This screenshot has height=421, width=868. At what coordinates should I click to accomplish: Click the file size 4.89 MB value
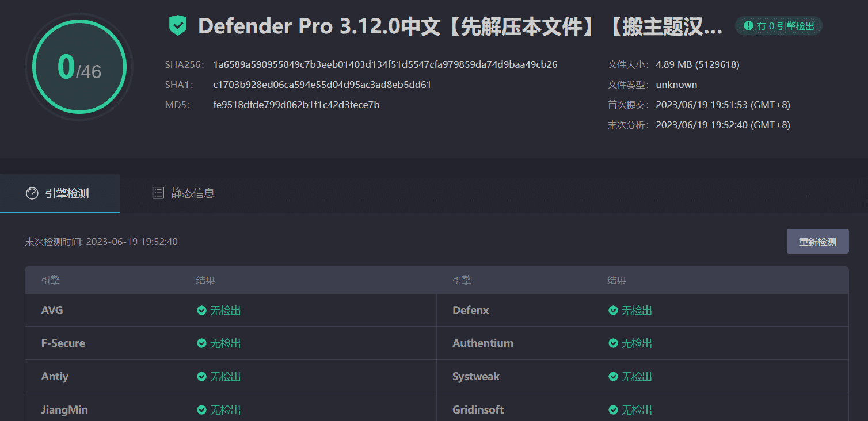click(x=698, y=64)
